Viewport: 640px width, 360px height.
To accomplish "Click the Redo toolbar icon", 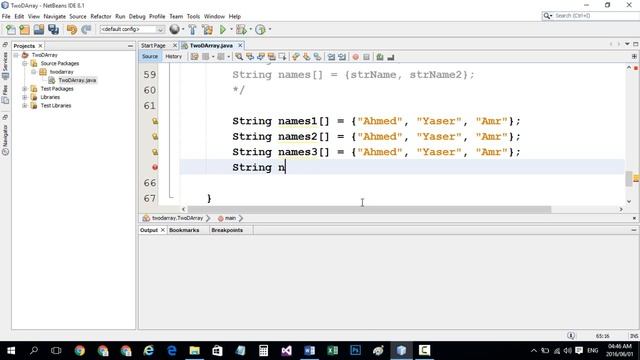I will click(86, 29).
